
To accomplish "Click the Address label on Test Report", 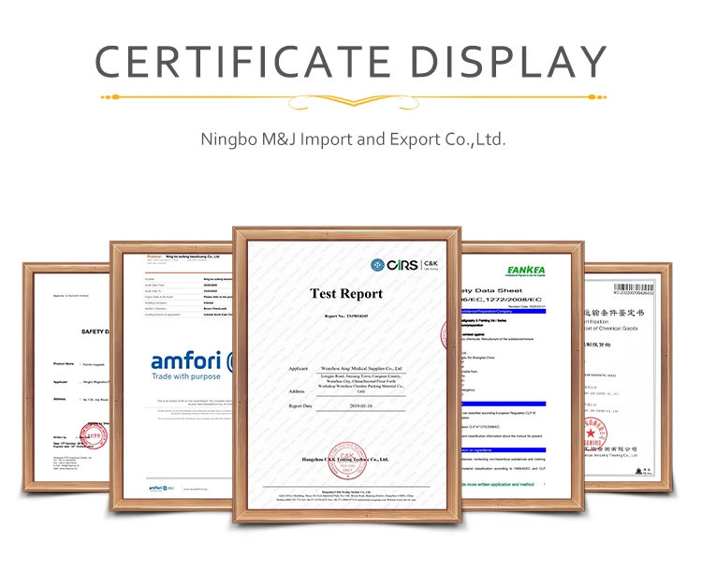I will 297,391.
